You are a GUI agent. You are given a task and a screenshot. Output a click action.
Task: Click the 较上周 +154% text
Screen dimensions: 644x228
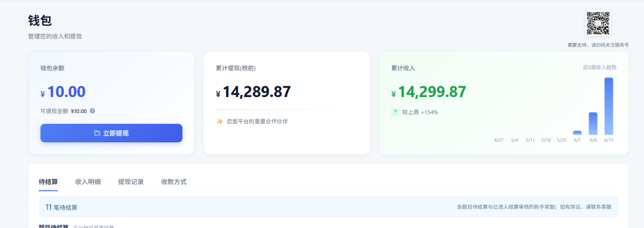[x=420, y=112]
